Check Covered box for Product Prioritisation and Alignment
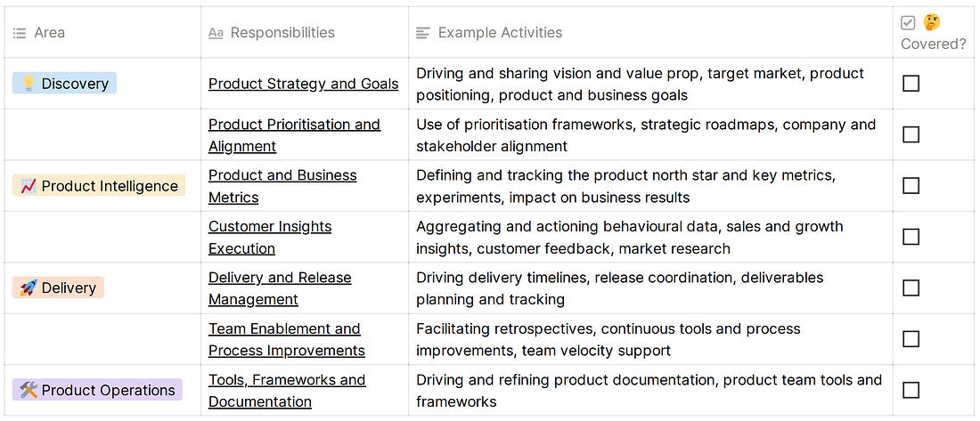The width and height of the screenshot is (980, 421). pos(911,135)
